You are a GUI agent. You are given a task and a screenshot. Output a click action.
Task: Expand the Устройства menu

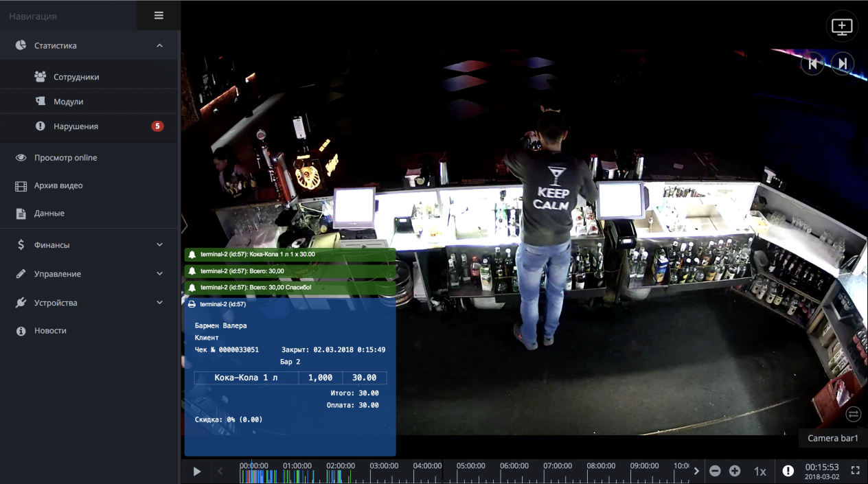[159, 303]
